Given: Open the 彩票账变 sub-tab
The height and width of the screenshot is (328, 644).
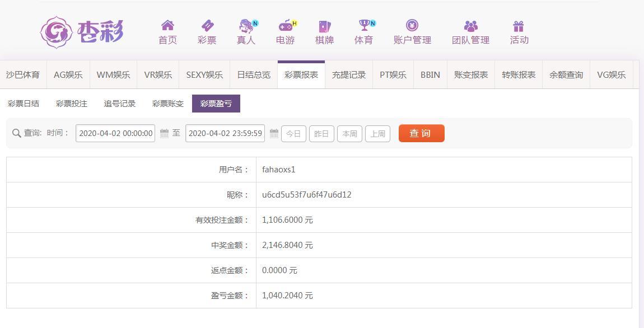Looking at the screenshot, I should [168, 104].
